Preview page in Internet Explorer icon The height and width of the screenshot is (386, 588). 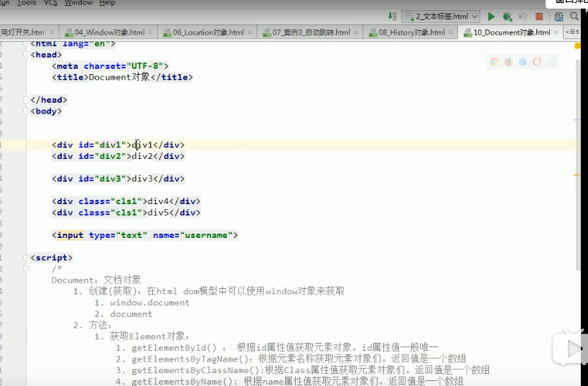551,62
